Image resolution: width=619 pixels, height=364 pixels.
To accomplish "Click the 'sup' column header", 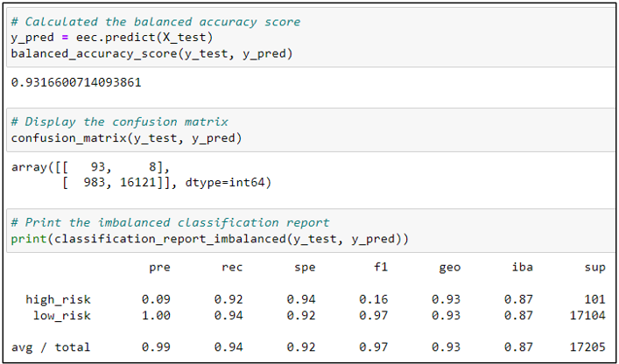I will click(594, 268).
